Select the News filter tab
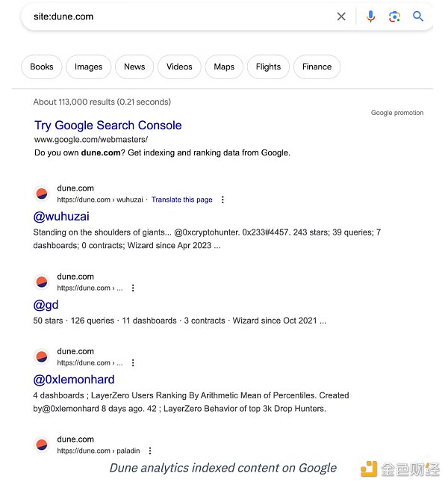The height and width of the screenshot is (485, 448). (x=134, y=67)
